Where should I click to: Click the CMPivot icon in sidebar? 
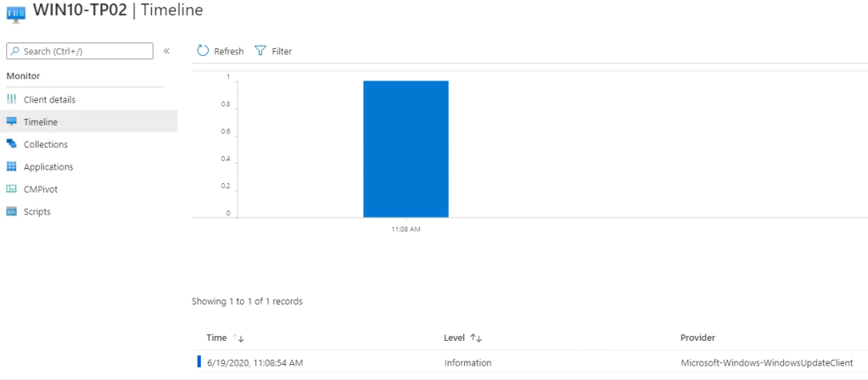[12, 189]
